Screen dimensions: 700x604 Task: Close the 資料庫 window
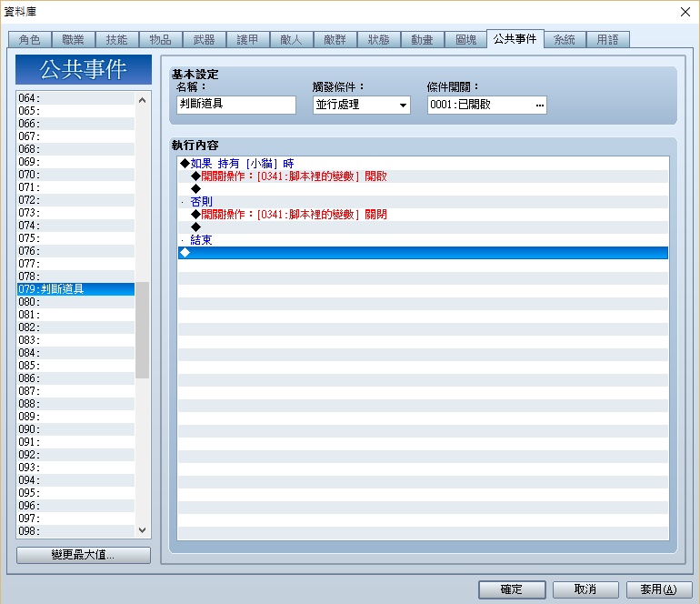(x=685, y=12)
